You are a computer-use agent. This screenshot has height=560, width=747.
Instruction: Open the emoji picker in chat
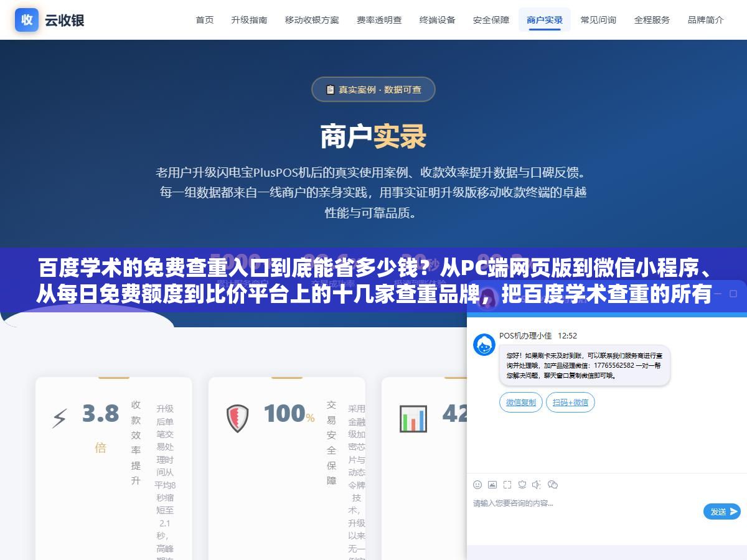pyautogui.click(x=477, y=484)
